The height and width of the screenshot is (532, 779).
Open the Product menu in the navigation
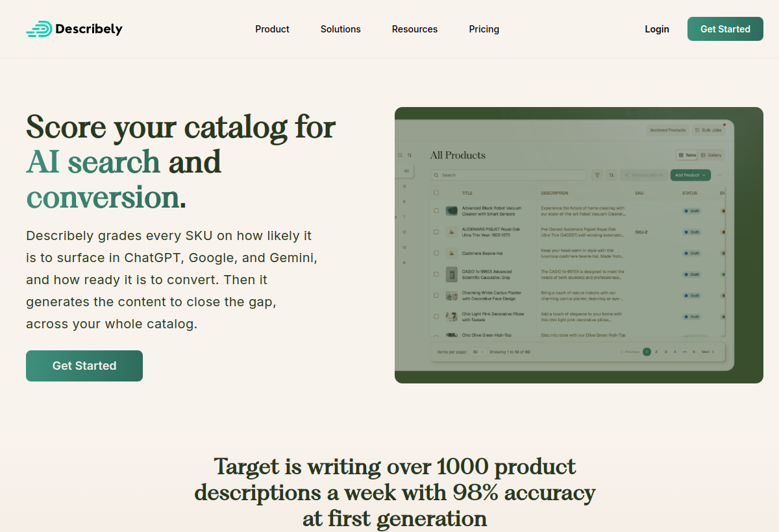[272, 29]
